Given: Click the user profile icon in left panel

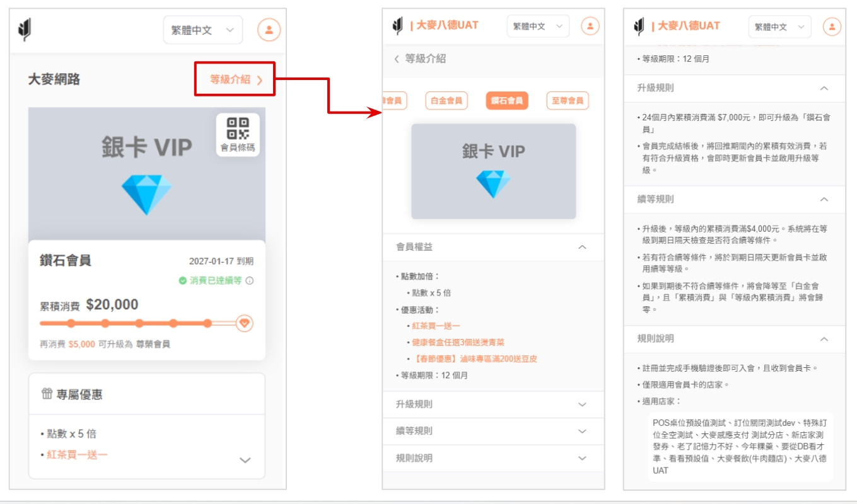Looking at the screenshot, I should pos(269,30).
